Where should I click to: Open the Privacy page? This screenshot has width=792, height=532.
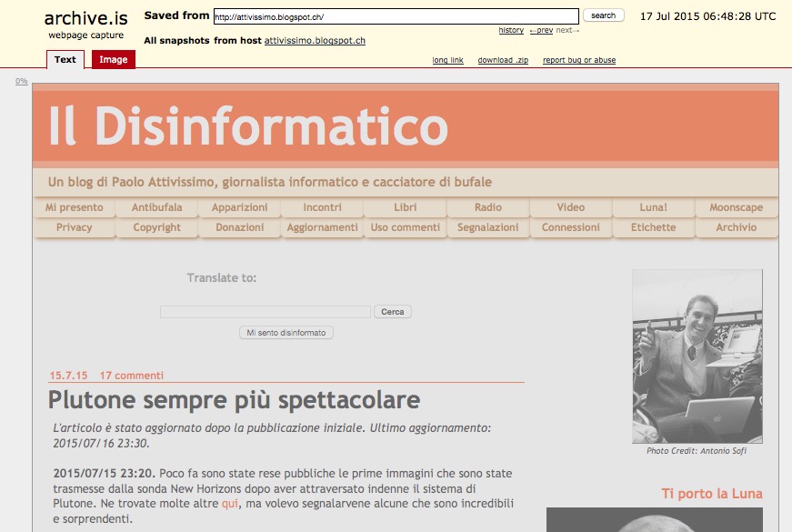(x=75, y=227)
